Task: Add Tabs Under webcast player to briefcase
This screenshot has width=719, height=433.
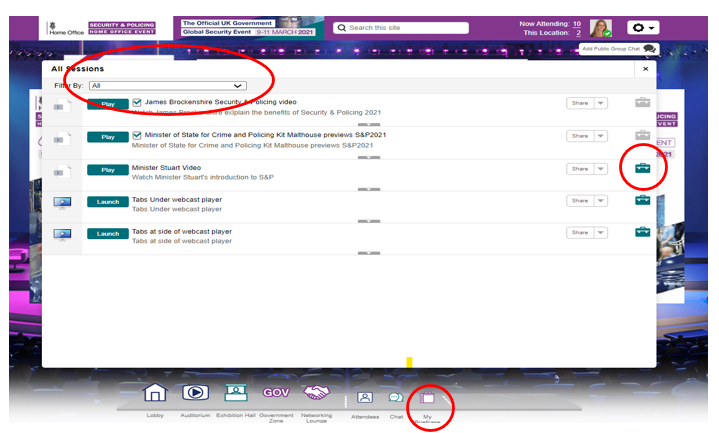Action: point(642,200)
